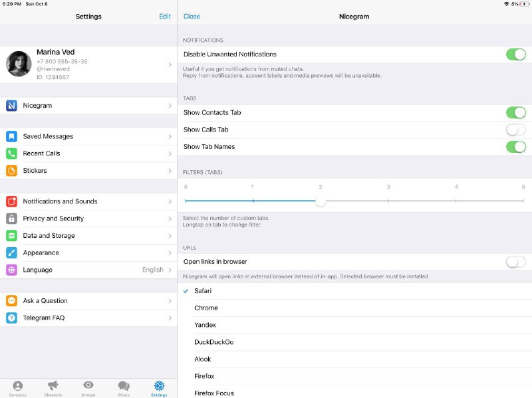Select Firefox as browser
Viewport: 532px width, 398px height.
pos(354,376)
